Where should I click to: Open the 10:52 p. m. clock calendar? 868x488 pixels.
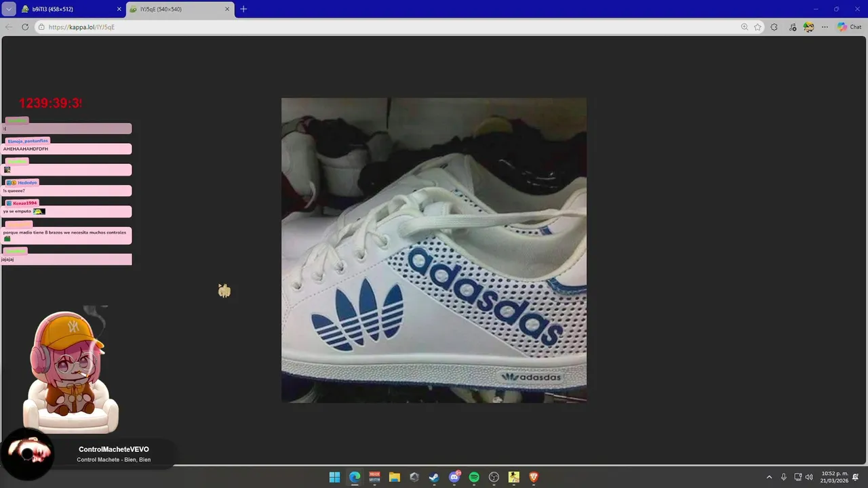[834, 477]
